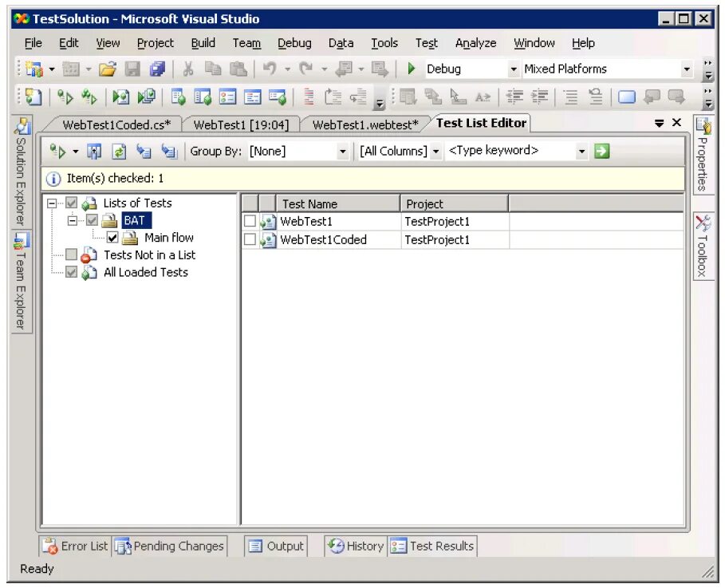The height and width of the screenshot is (588, 725).
Task: Open the History panel tab
Action: (356, 547)
